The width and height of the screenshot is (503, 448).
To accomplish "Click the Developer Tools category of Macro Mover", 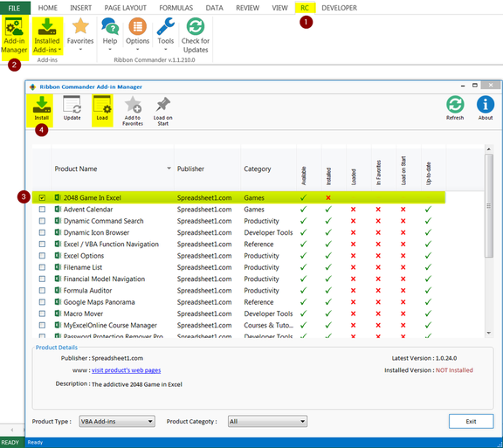I will [x=268, y=314].
